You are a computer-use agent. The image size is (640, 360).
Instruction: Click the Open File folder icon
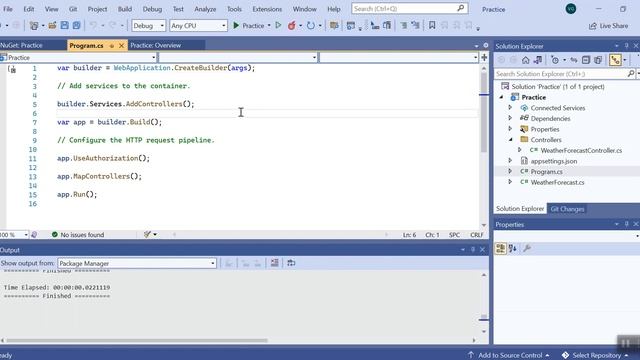coord(52,25)
